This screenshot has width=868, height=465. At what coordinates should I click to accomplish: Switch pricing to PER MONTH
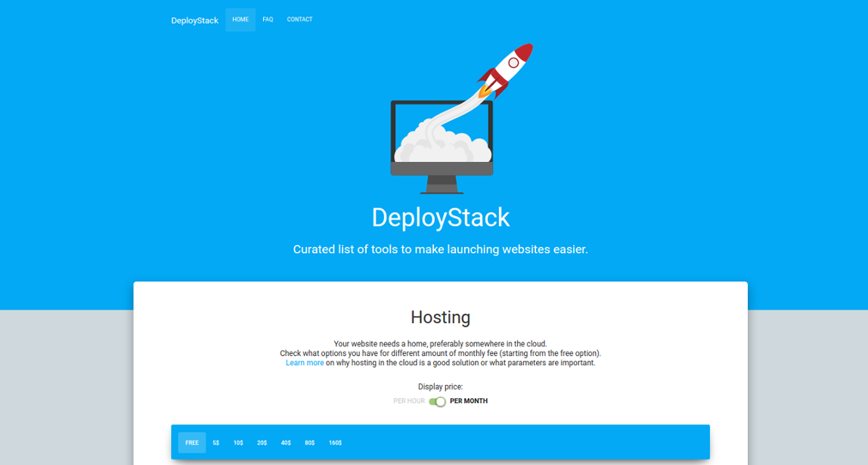pos(469,401)
